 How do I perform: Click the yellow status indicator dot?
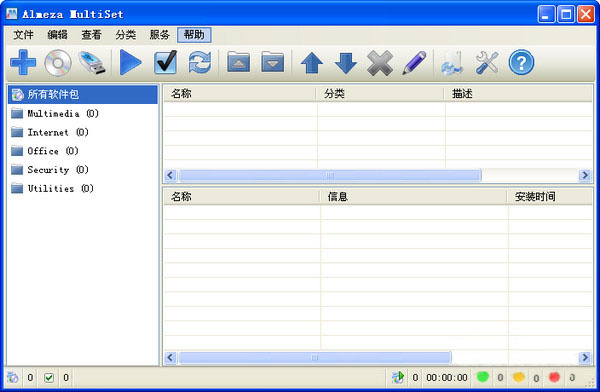point(518,377)
